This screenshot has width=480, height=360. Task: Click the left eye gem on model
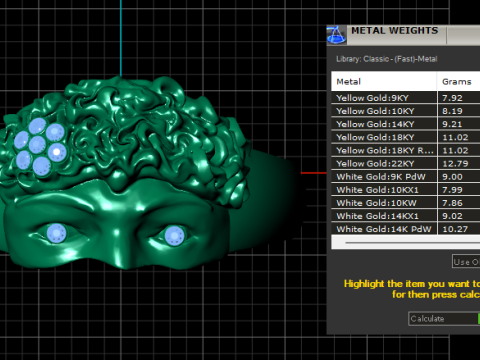(x=56, y=233)
